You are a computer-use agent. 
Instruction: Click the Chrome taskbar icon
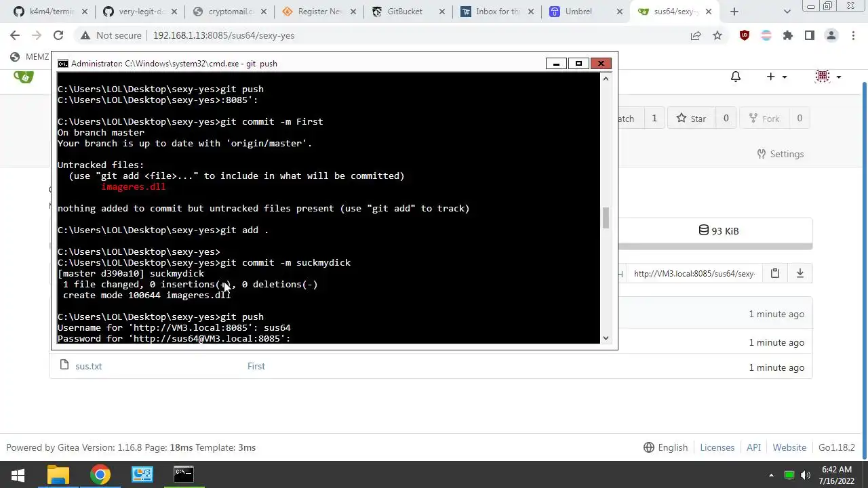(100, 474)
